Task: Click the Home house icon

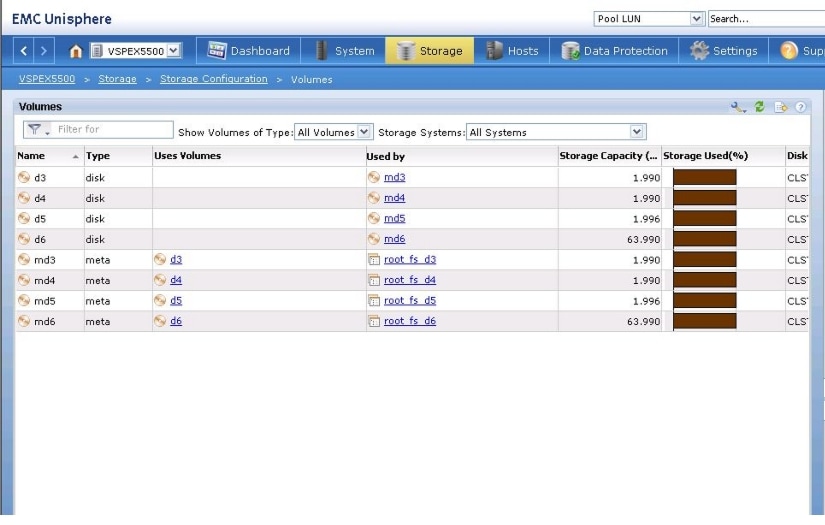Action: click(76, 51)
